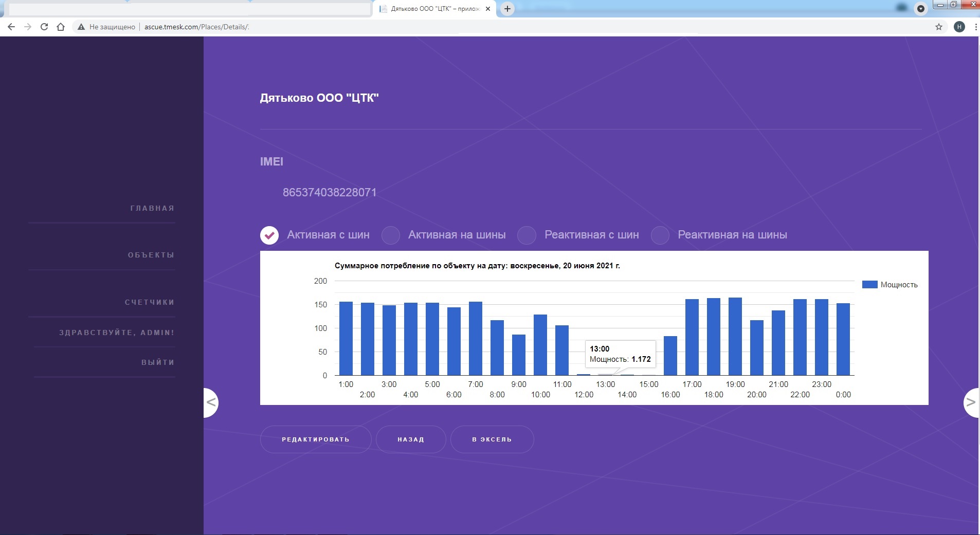Show next day with right arrow
This screenshot has width=980, height=535.
pyautogui.click(x=971, y=402)
